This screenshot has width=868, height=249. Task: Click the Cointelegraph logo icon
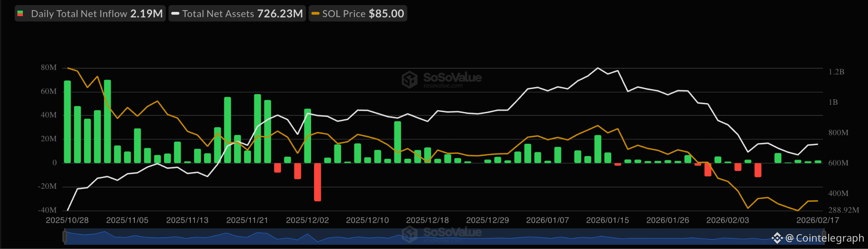(777, 238)
